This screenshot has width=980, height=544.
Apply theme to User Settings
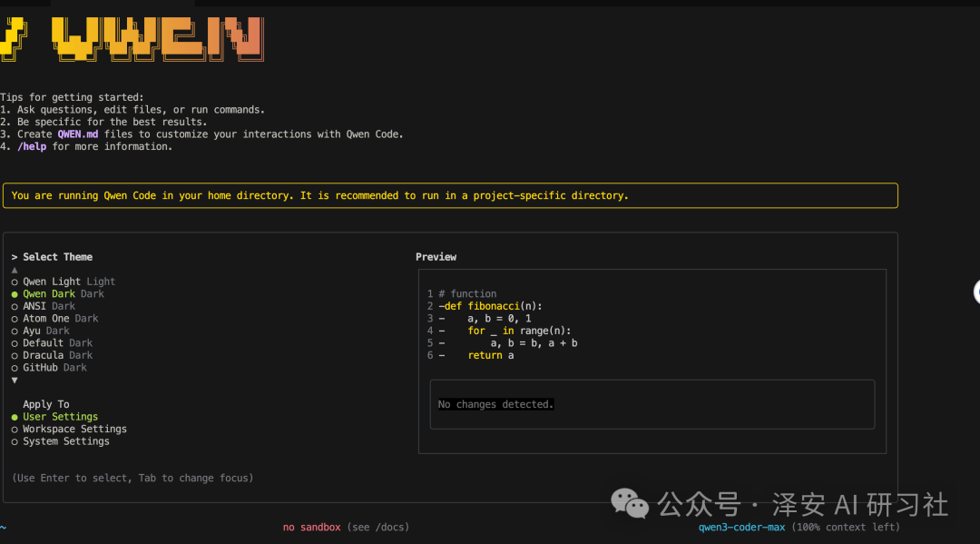click(x=55, y=417)
